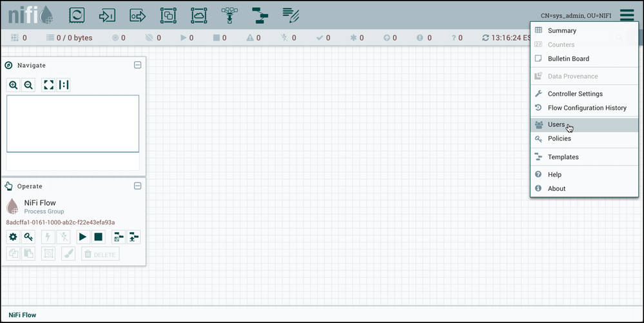644x323 pixels.
Task: Stop the flow with stop button
Action: (98, 237)
